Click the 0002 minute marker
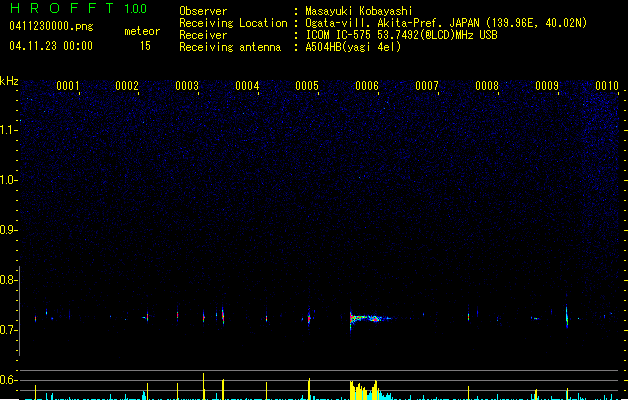This screenshot has width=629, height=400. pyautogui.click(x=127, y=86)
